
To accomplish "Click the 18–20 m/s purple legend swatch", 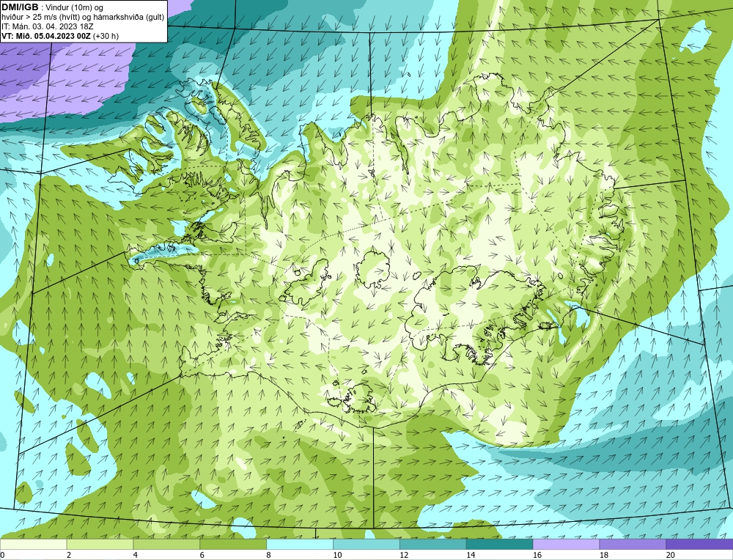I will click(633, 545).
